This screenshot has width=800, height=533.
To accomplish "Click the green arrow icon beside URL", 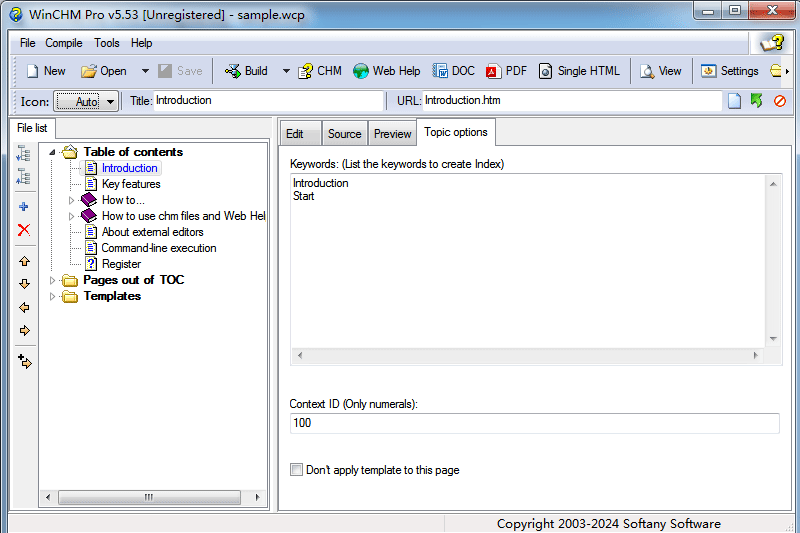I will click(757, 100).
